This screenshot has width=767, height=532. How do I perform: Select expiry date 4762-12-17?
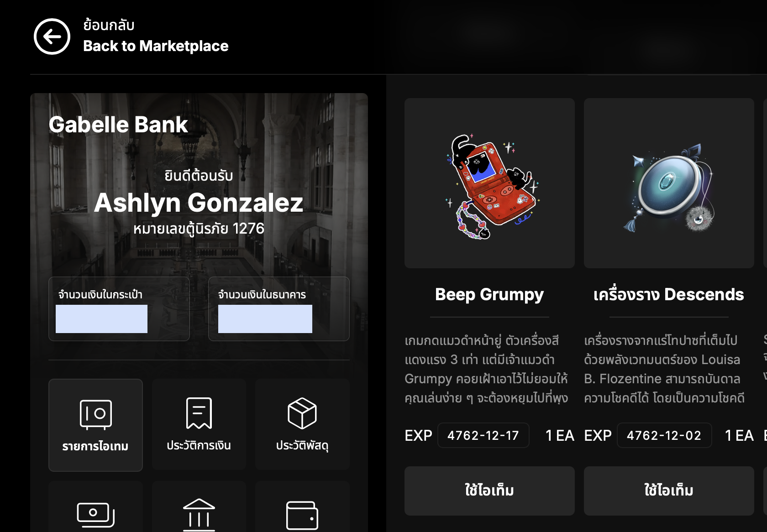[483, 435]
